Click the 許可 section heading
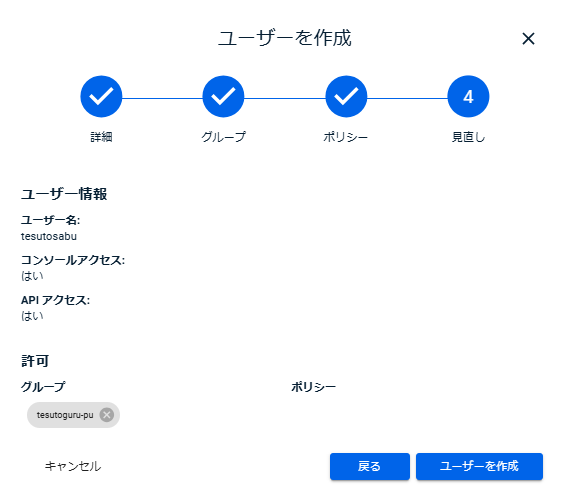Image resolution: width=570 pixels, height=502 pixels. (35, 361)
